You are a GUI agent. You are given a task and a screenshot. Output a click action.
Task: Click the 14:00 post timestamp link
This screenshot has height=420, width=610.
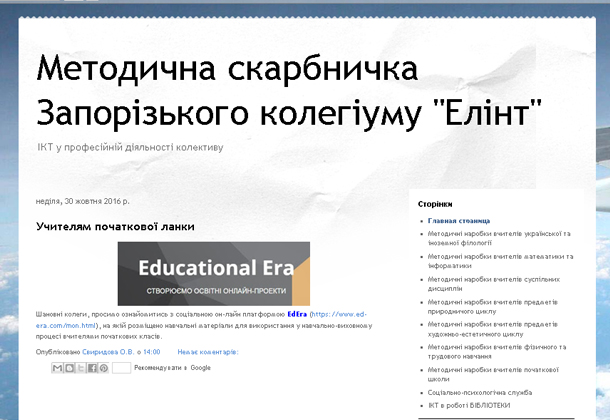(x=151, y=352)
